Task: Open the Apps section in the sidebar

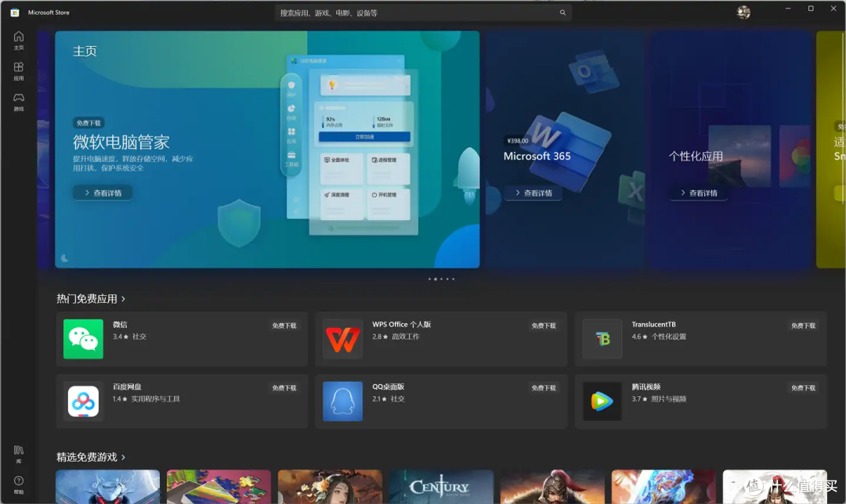Action: [18, 71]
